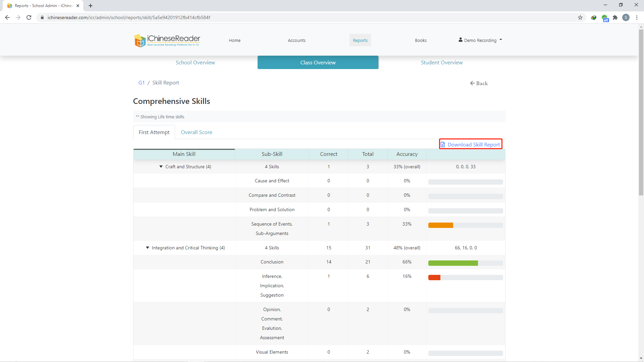Screen dimensions: 644x362
Task: Open the Demo Recording user dropdown
Action: click(480, 40)
